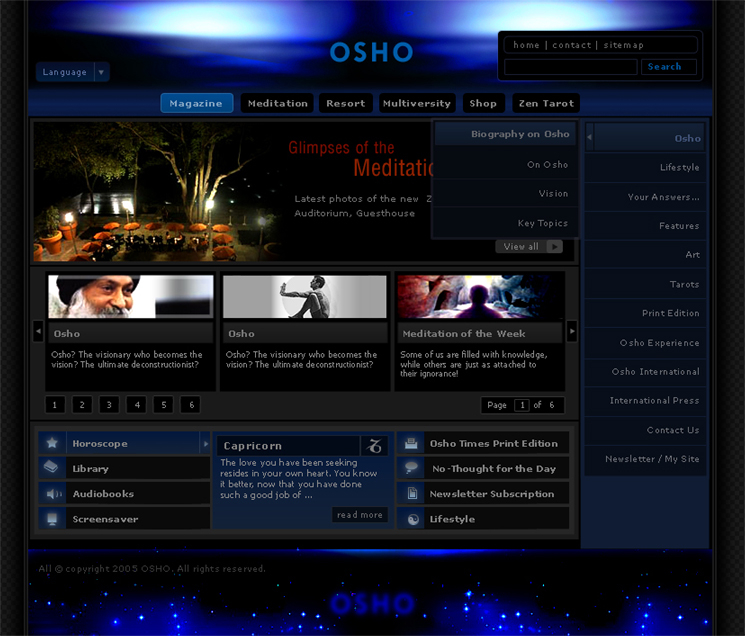Go to page 2 of articles
Image resolution: width=745 pixels, height=636 pixels.
tap(82, 405)
